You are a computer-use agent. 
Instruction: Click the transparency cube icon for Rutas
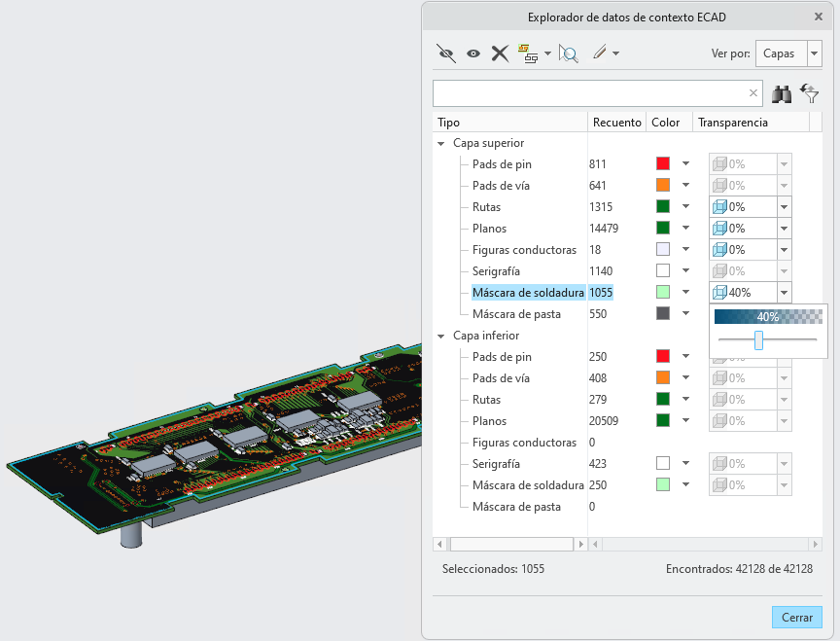pyautogui.click(x=719, y=207)
